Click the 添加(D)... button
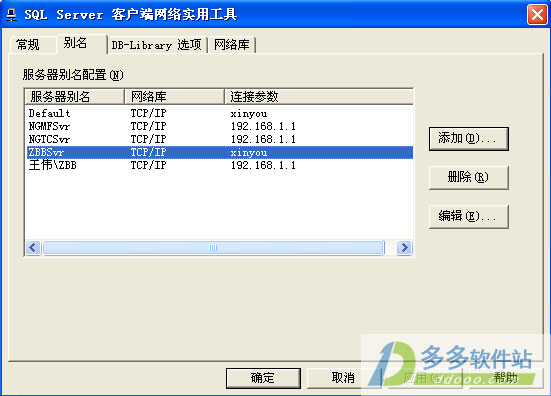This screenshot has height=396, width=551. coord(468,139)
